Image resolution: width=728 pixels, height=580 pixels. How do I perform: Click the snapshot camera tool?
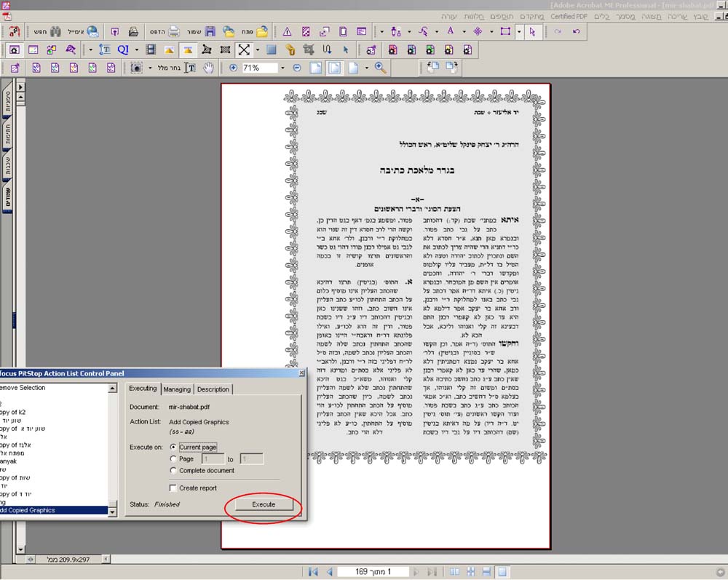point(136,68)
